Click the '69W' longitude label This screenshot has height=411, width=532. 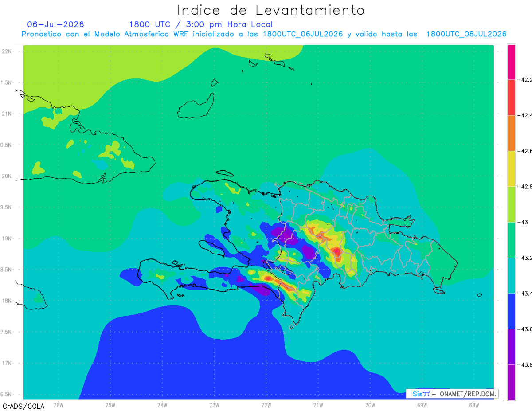click(x=422, y=405)
